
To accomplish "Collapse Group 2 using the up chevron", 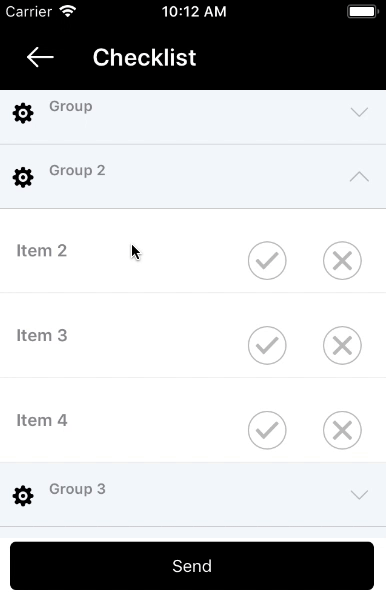I will (359, 177).
